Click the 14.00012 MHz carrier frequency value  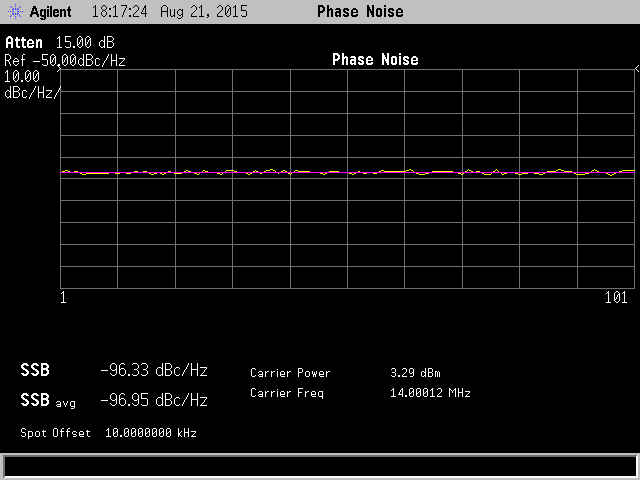[x=430, y=393]
